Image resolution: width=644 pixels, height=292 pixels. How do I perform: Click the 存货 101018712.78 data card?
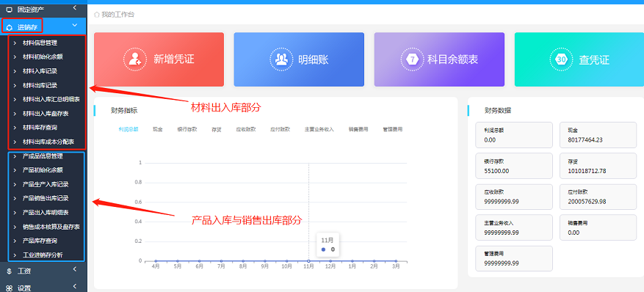tap(598, 166)
